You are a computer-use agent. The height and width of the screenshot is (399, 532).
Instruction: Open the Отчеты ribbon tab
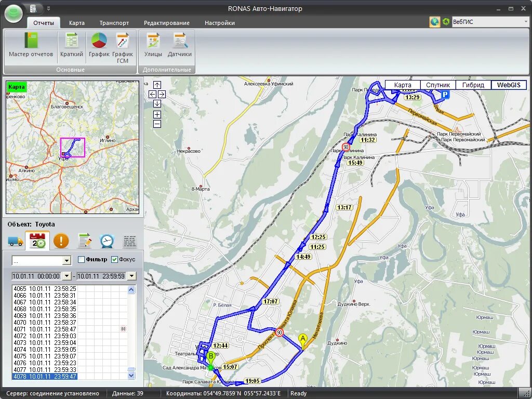pos(44,23)
